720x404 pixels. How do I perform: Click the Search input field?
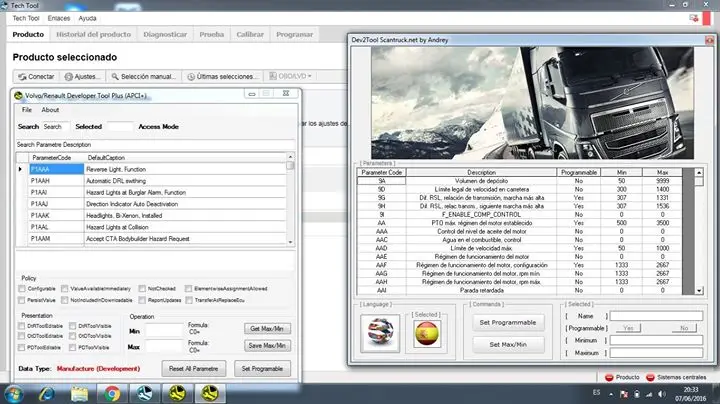click(x=56, y=127)
